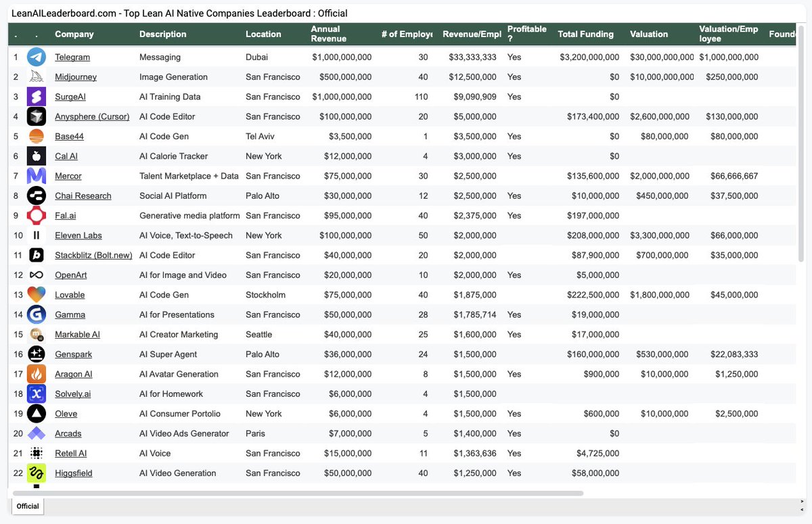This screenshot has width=812, height=524.
Task: Click the Retell AI dotted logo
Action: [37, 454]
